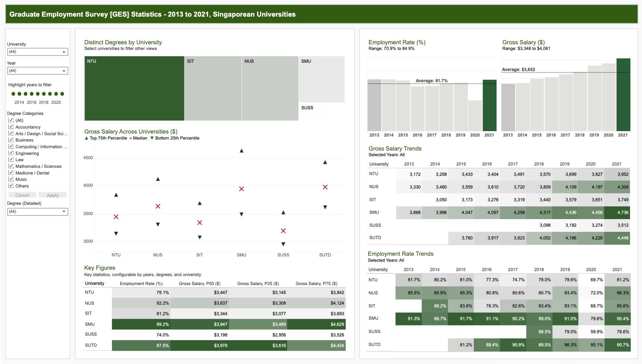642x364 pixels.
Task: Open the Degree (Detailed) dropdown
Action: [38, 212]
